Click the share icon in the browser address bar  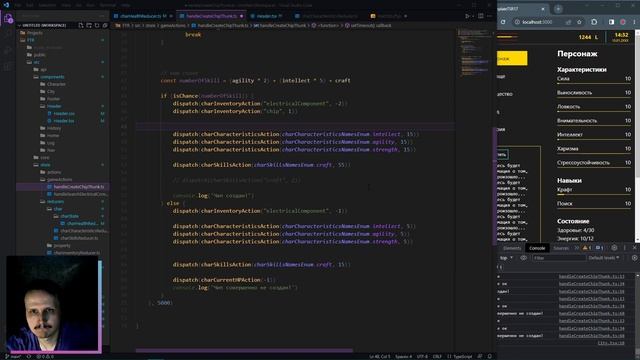point(569,22)
